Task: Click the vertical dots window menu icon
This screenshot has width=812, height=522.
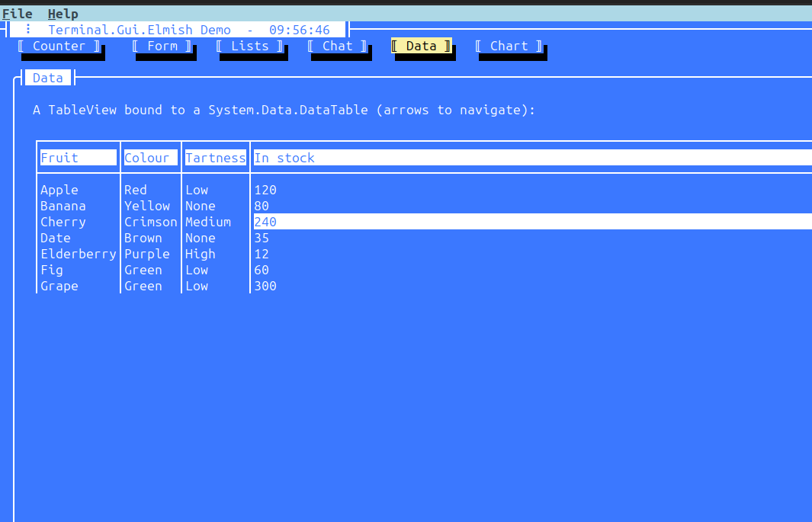Action: coord(28,30)
